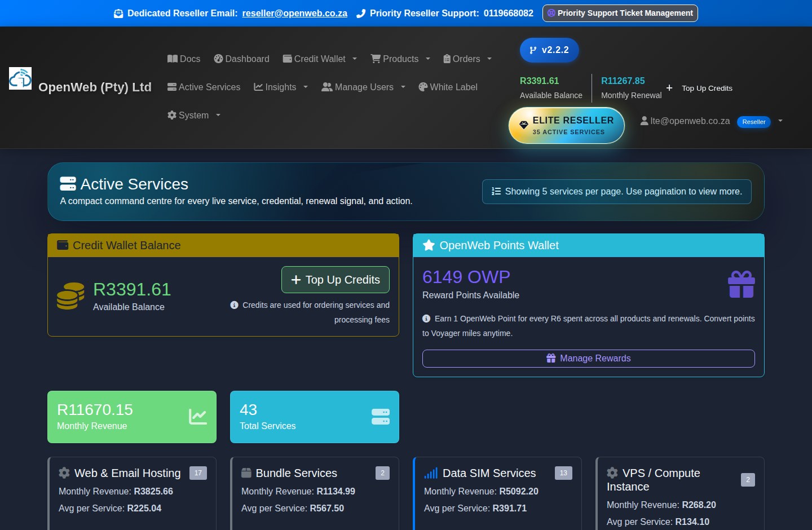Viewport: 812px width, 530px height.
Task: Click the server icon in Active Services heading
Action: point(68,184)
